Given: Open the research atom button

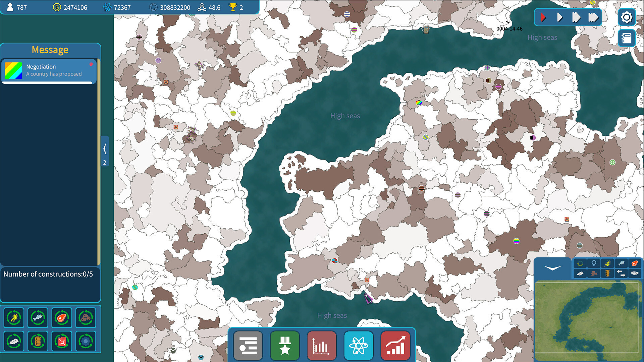Looking at the screenshot, I should 358,346.
